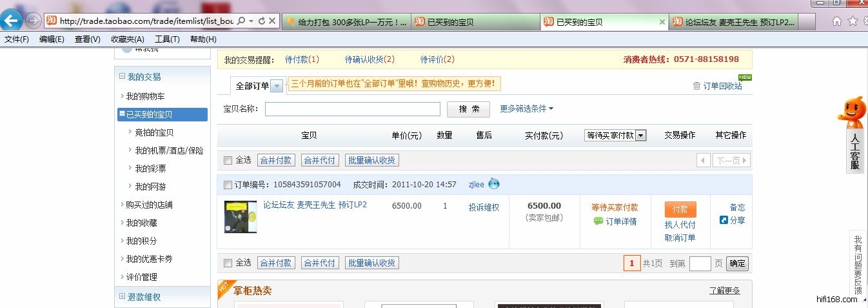The height and width of the screenshot is (308, 868).
Task: Expand 更多筛选条件 filter options
Action: [x=527, y=108]
